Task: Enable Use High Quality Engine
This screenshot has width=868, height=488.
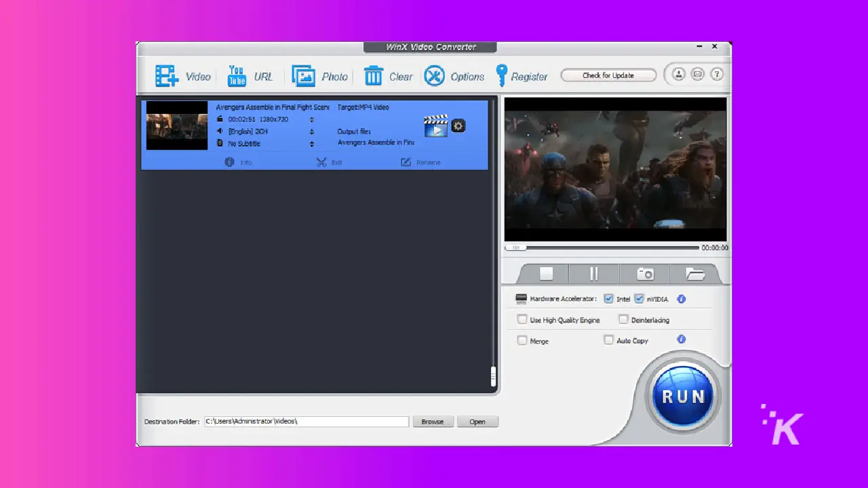Action: coord(522,319)
